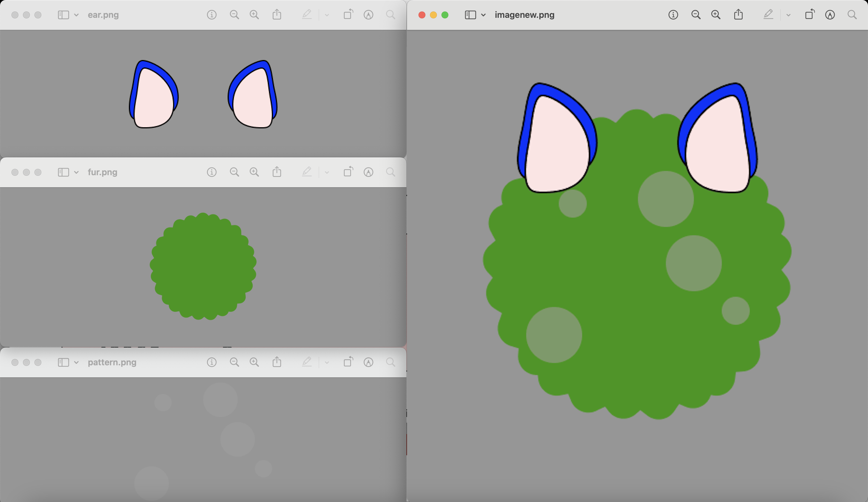The width and height of the screenshot is (868, 502).
Task: Show inspector info for pattern.png
Action: pos(212,362)
